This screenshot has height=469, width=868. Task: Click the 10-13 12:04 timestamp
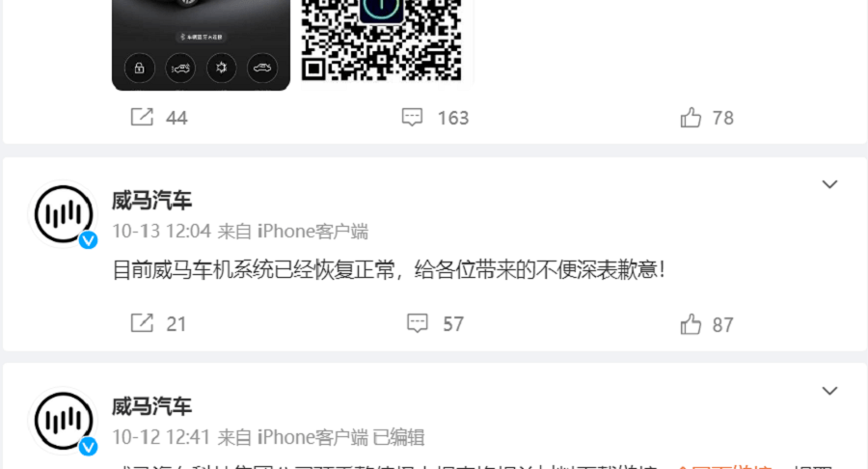tap(162, 231)
